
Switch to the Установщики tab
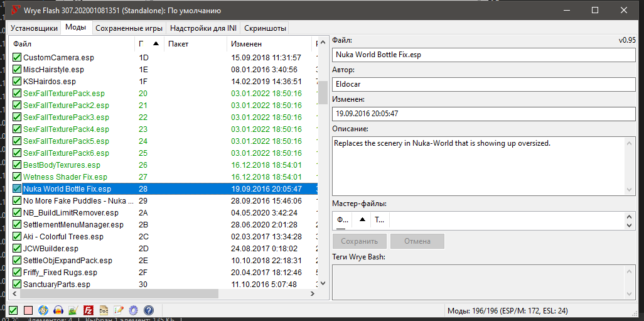click(34, 28)
